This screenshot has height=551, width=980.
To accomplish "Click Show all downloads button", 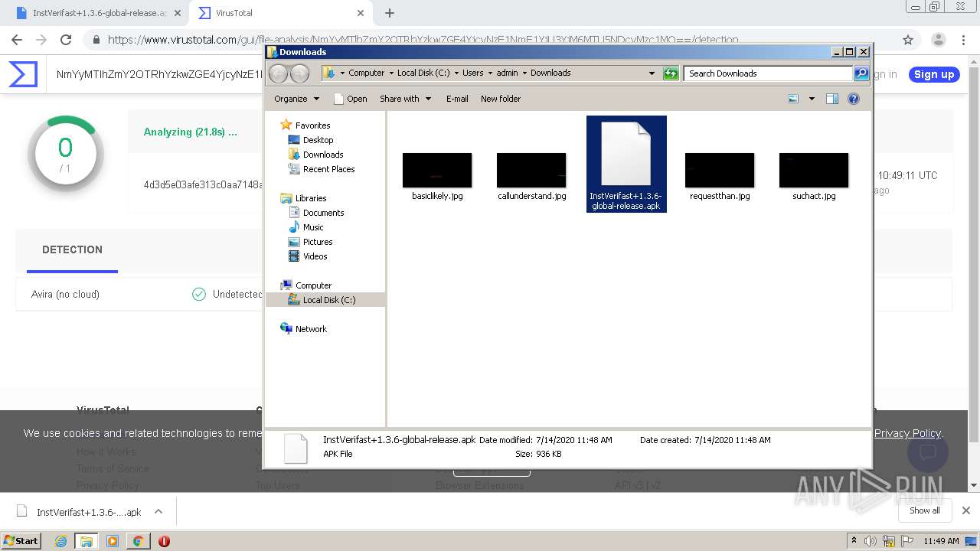I will click(x=924, y=510).
